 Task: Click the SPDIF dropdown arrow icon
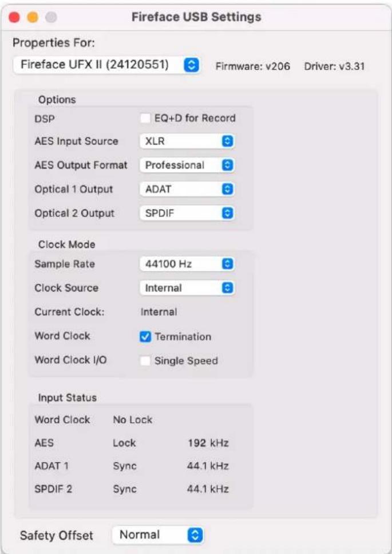(x=228, y=213)
